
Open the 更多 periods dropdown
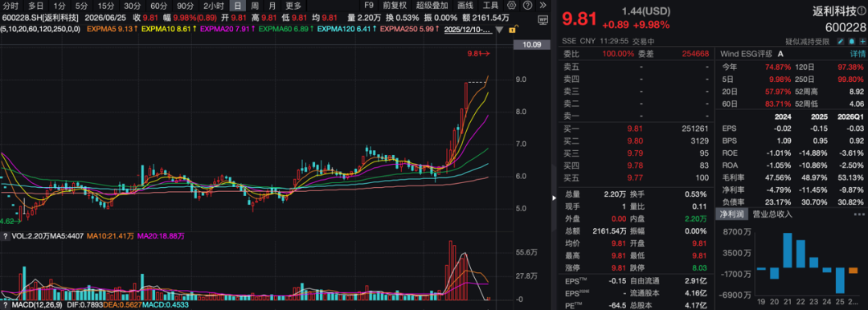pyautogui.click(x=293, y=6)
